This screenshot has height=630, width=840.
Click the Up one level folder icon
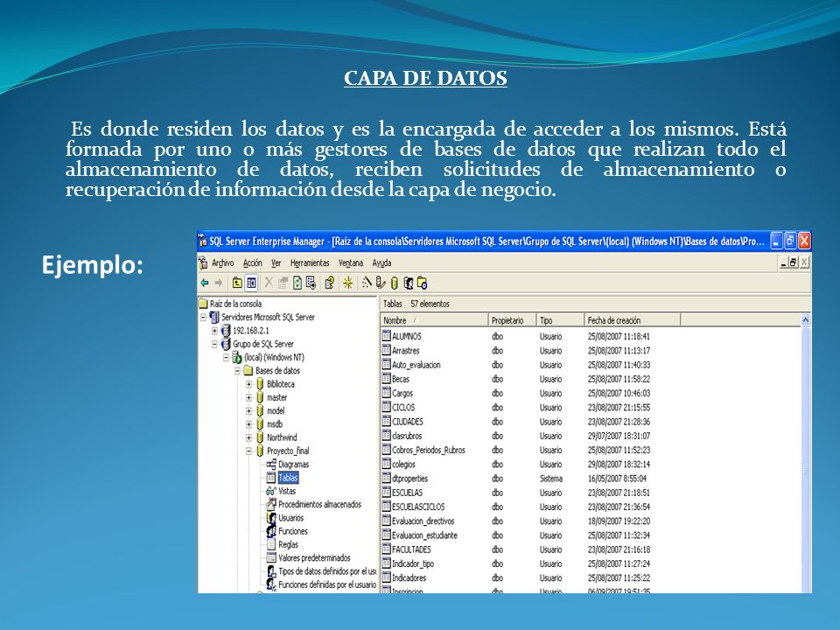[237, 283]
